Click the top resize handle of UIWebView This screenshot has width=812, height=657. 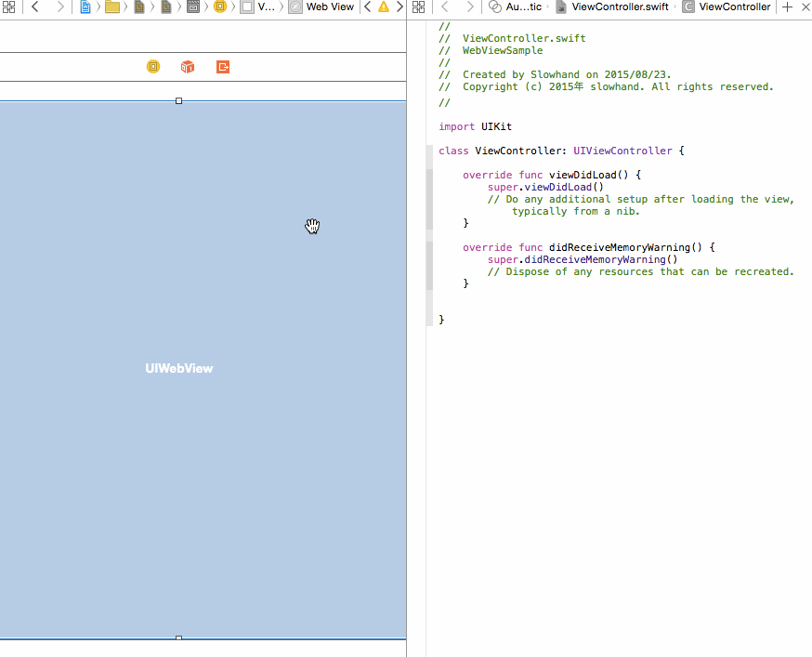(179, 100)
